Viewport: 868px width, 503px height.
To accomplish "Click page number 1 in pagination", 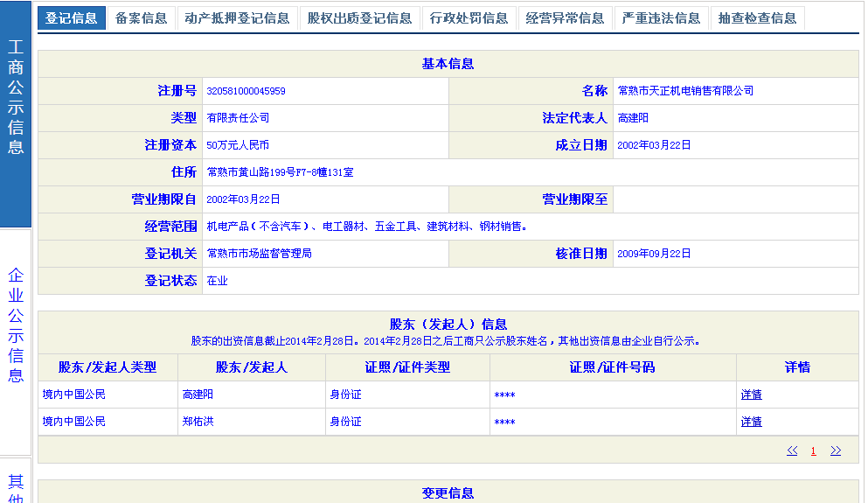I will 813,451.
